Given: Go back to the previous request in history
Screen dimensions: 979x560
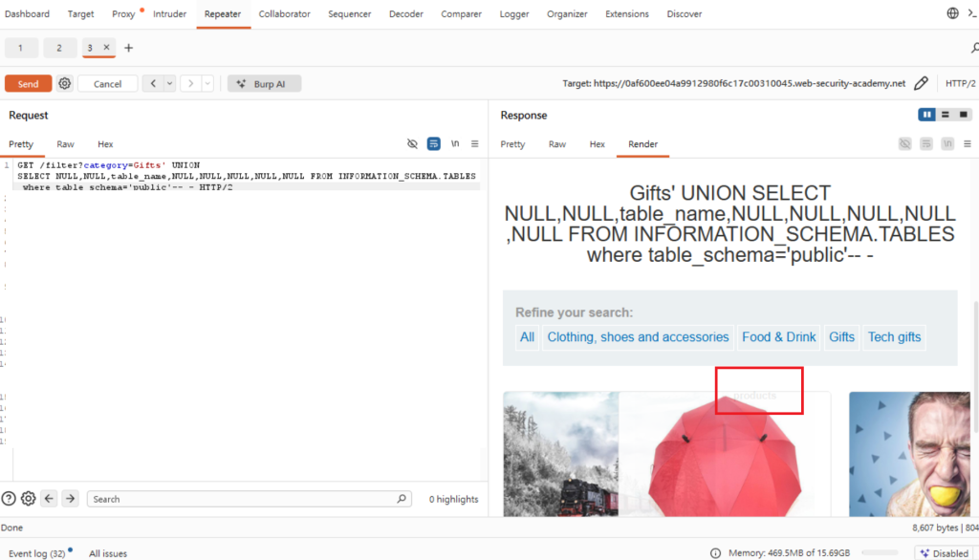Looking at the screenshot, I should 153,83.
